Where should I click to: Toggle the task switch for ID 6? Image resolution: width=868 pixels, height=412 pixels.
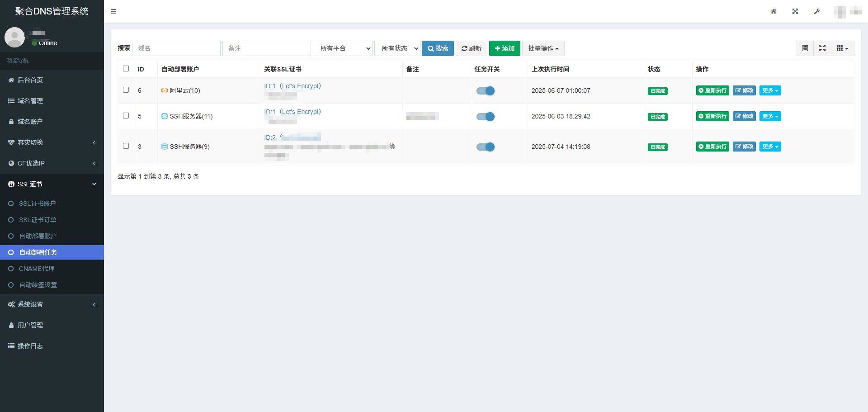pyautogui.click(x=486, y=91)
